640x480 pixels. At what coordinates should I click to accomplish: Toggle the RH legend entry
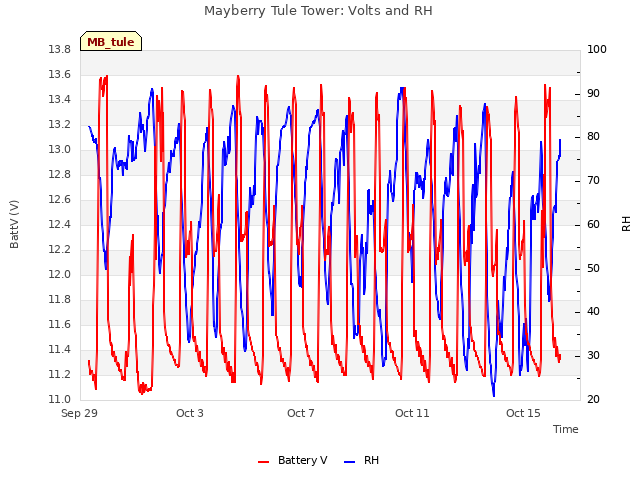pyautogui.click(x=361, y=460)
